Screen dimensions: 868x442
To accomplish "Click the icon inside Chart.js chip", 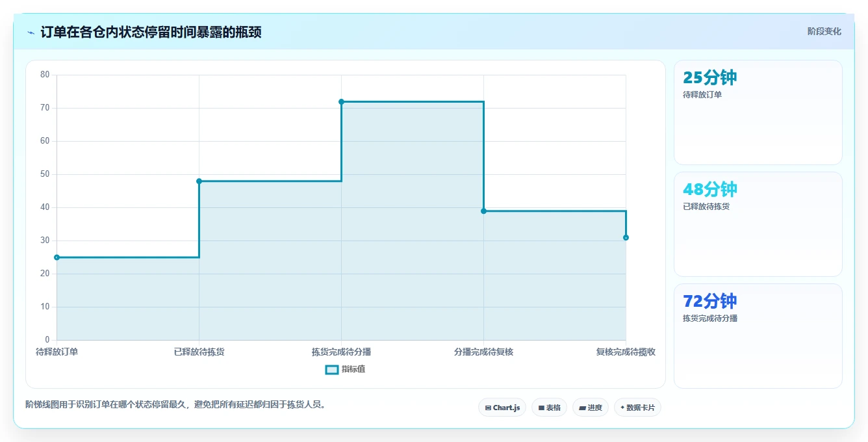I will coord(488,408).
